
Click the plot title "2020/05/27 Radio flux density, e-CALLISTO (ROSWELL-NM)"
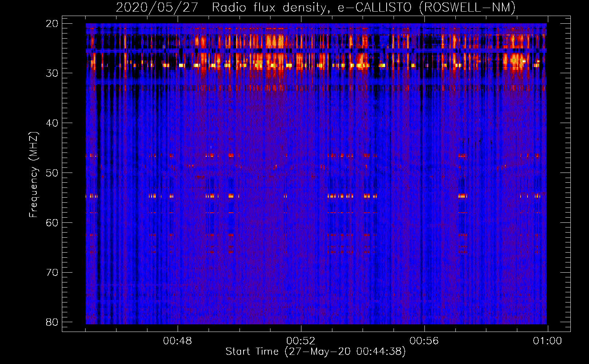click(x=316, y=7)
